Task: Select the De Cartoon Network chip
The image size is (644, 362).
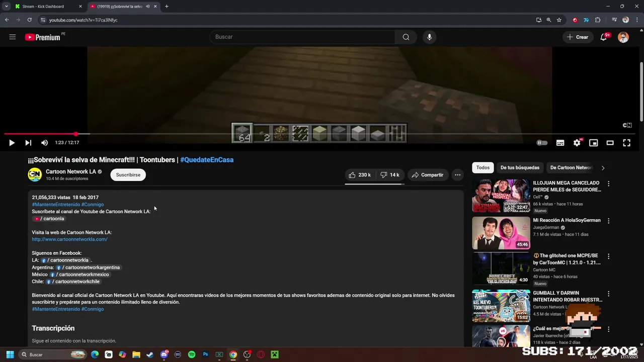Action: pyautogui.click(x=571, y=168)
